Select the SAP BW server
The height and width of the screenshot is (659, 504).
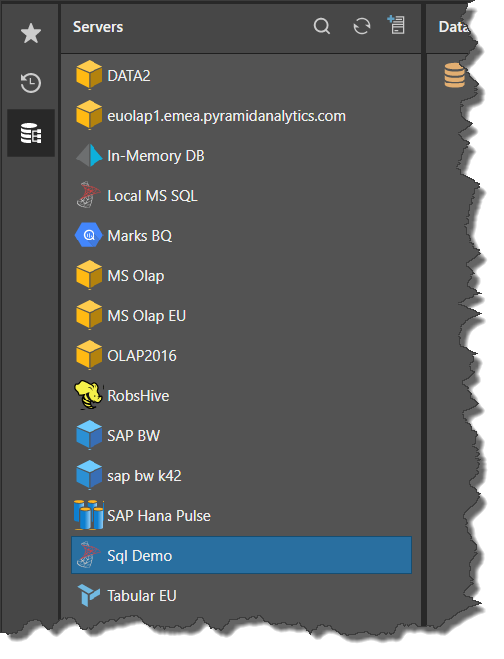[x=241, y=435]
